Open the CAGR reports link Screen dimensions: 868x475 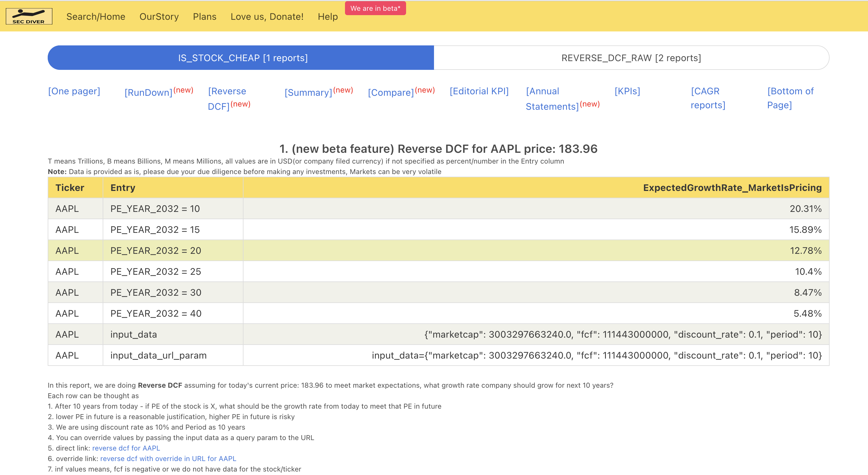click(708, 98)
